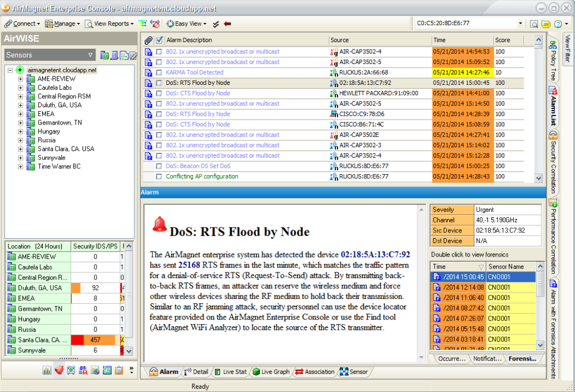Screen dimensions: 575x392
Task: Click the document icon beside forensics entry /2014 12:14:08
Action: (x=436, y=287)
